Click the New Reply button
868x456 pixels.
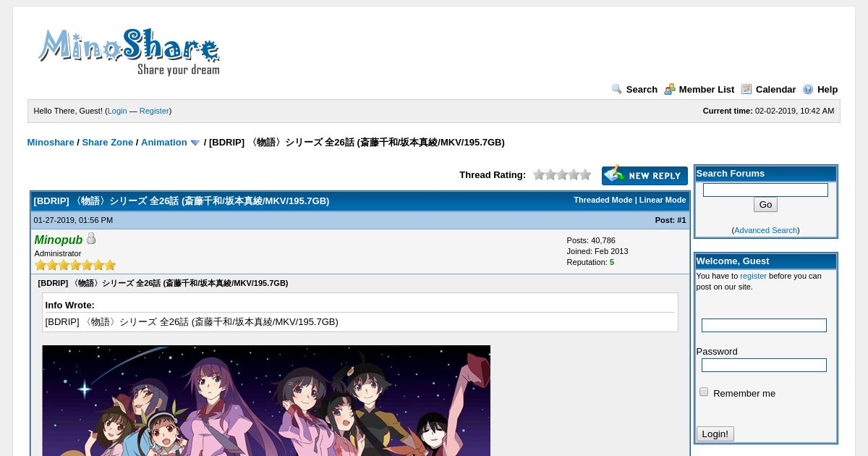click(644, 175)
